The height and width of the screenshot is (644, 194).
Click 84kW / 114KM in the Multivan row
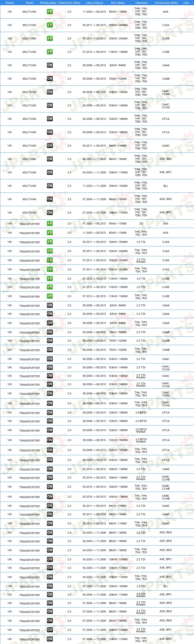coord(118,146)
